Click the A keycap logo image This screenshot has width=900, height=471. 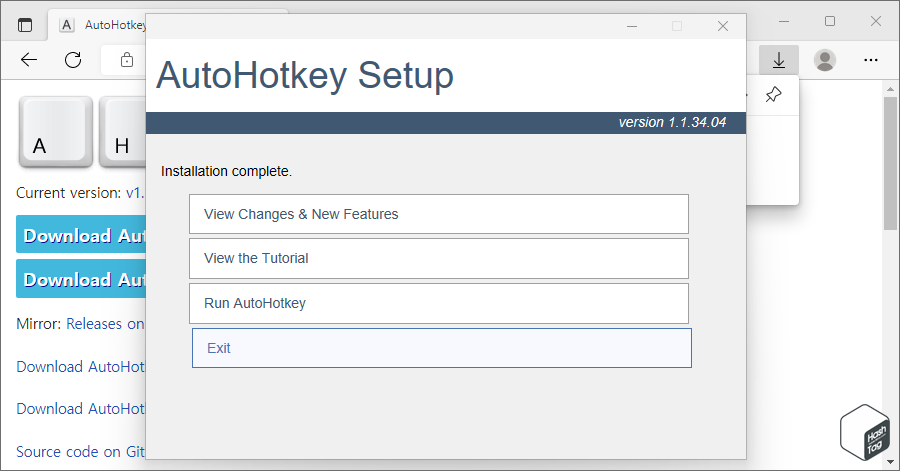pos(56,132)
